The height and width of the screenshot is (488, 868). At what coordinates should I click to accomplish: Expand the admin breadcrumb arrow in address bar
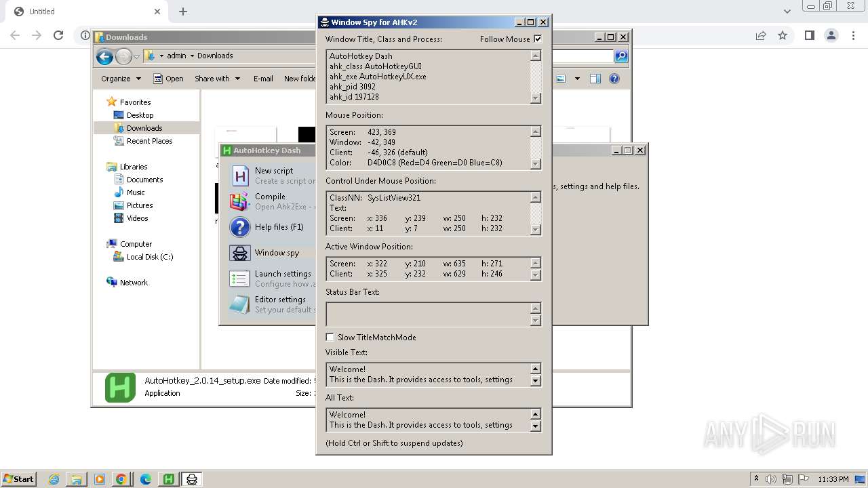point(192,56)
